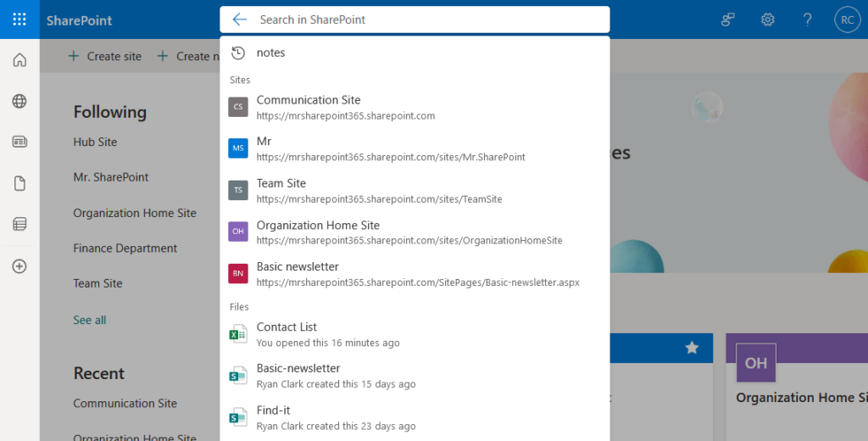Go to Home in left rail
Screen dimensions: 868x441
[19, 60]
